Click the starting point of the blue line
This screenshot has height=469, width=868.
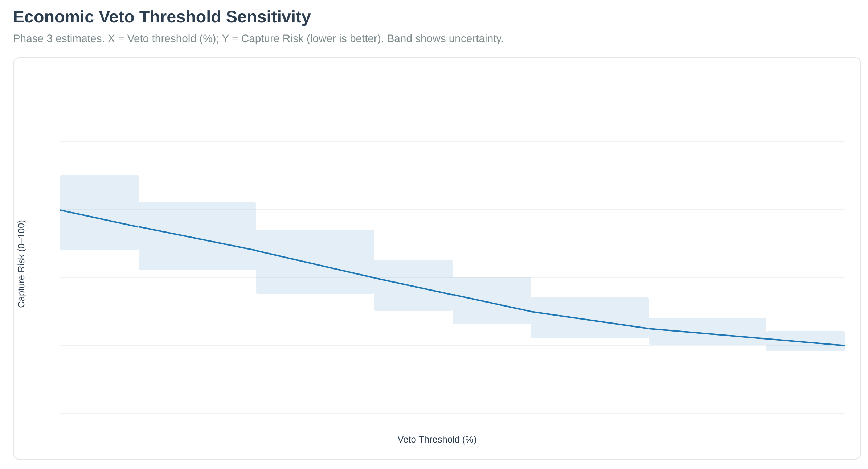(61, 210)
